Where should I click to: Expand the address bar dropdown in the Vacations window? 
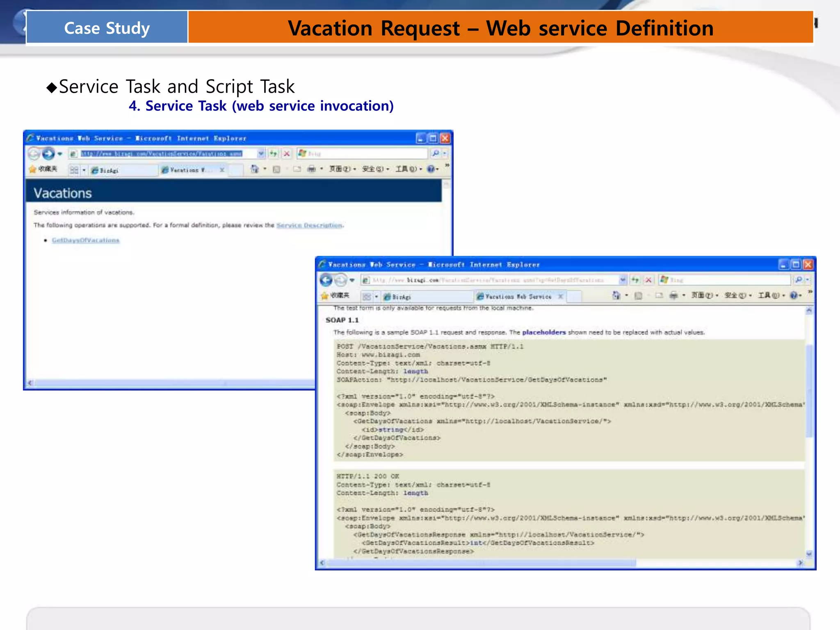click(261, 154)
